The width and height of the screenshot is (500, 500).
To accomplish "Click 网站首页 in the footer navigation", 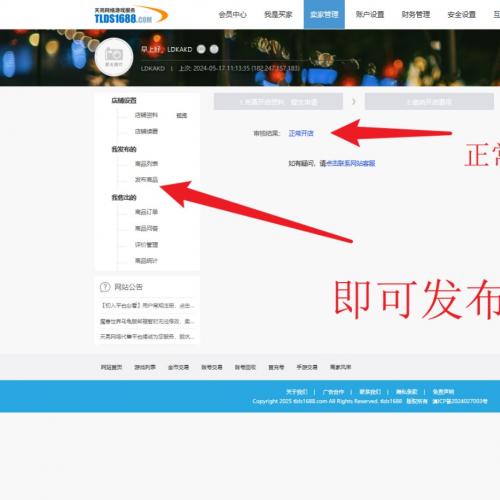I will (112, 367).
